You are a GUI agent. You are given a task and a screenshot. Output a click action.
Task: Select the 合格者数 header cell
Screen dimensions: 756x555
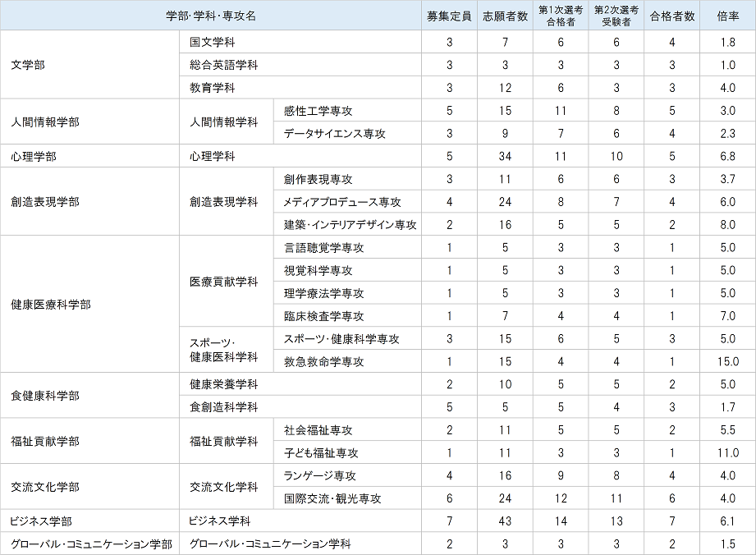672,16
